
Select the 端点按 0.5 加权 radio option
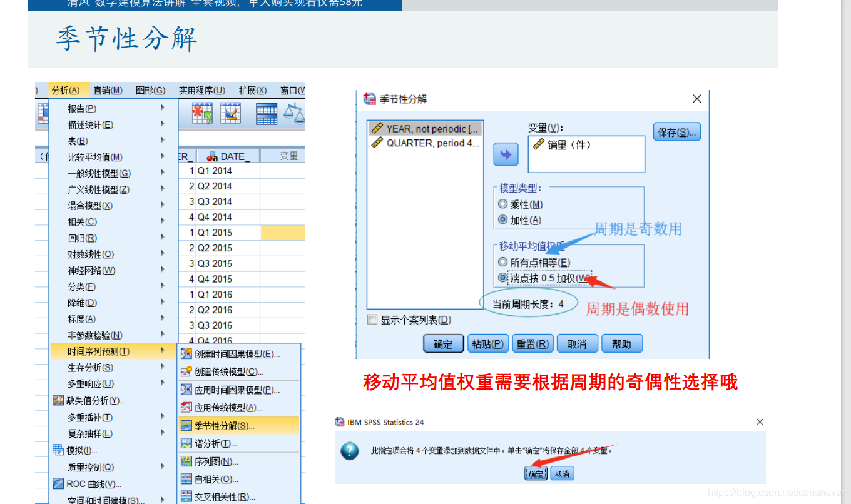[502, 278]
